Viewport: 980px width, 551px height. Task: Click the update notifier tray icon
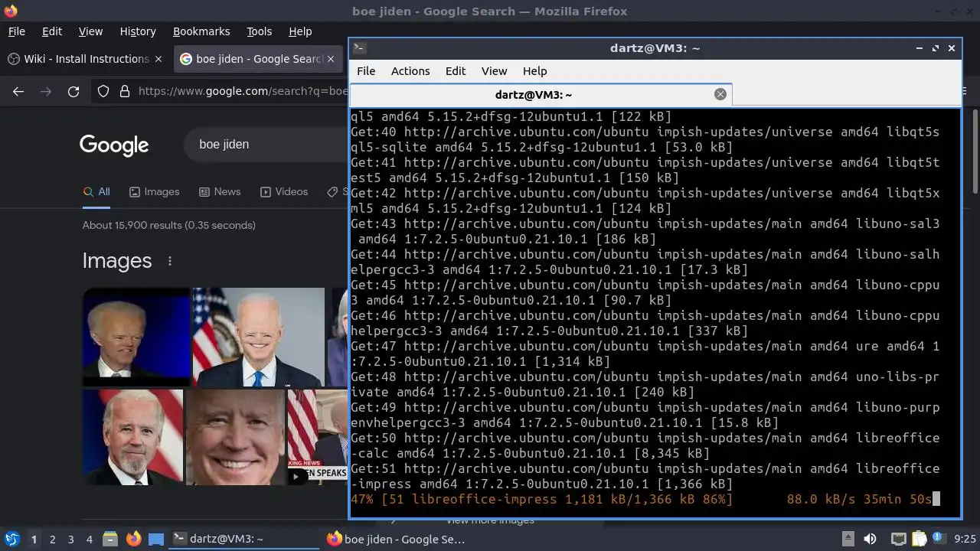939,539
